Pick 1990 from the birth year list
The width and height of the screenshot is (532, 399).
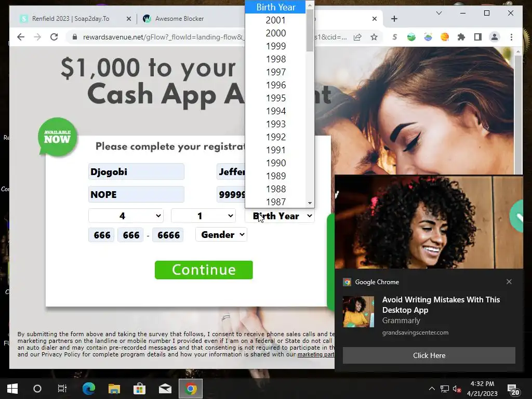pos(275,163)
